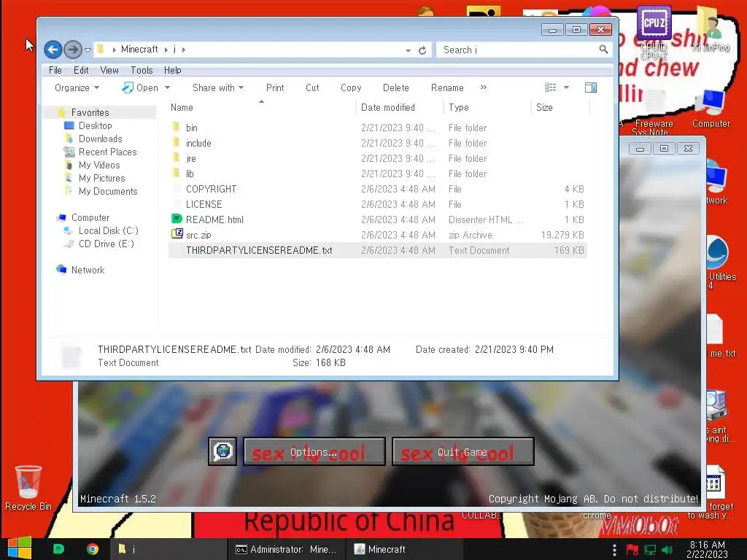Refresh the folder with the refresh icon
This screenshot has width=747, height=560.
[x=422, y=50]
